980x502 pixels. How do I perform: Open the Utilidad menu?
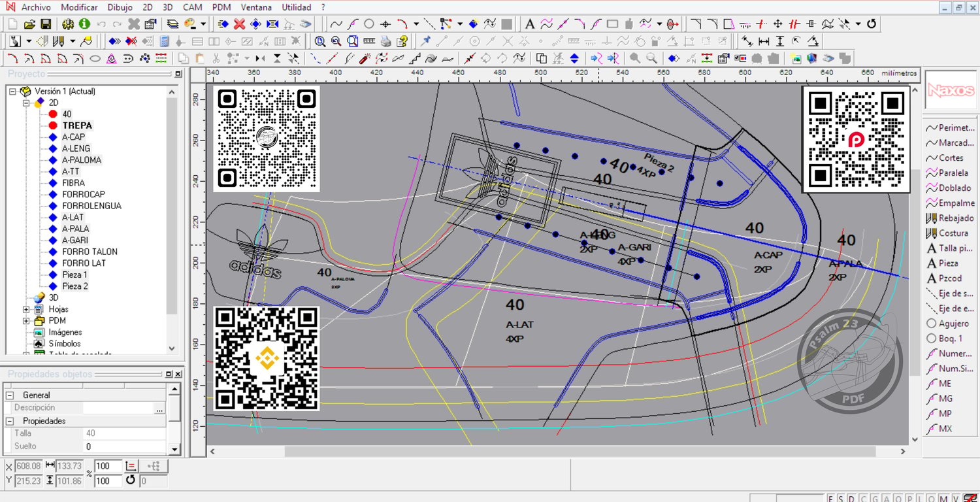point(296,7)
